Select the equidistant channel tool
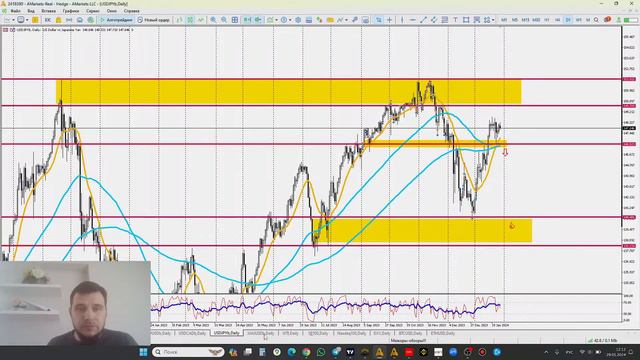 [434, 20]
